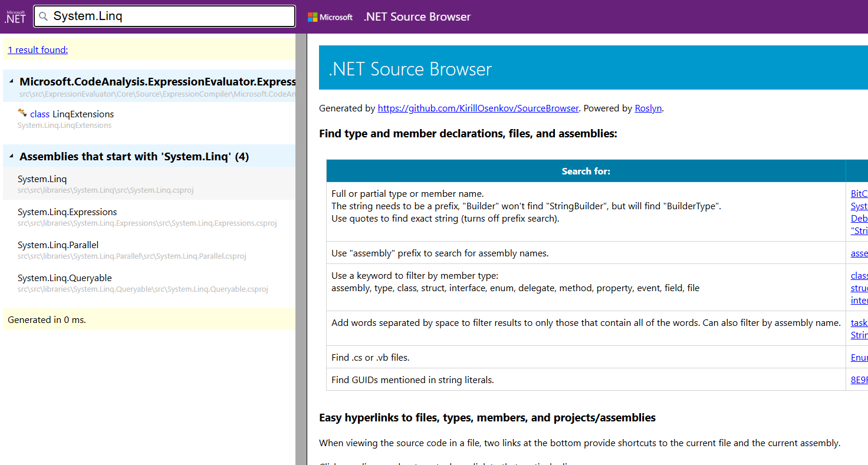868x465 pixels.
Task: Follow the KirillOsenkov SourceBrowser GitHub link
Action: tap(478, 108)
